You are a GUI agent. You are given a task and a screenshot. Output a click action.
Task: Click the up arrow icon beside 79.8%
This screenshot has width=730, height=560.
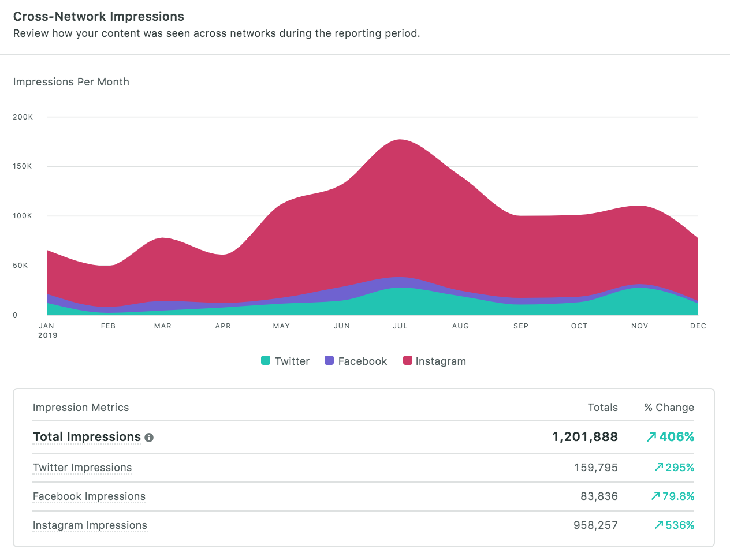[655, 496]
